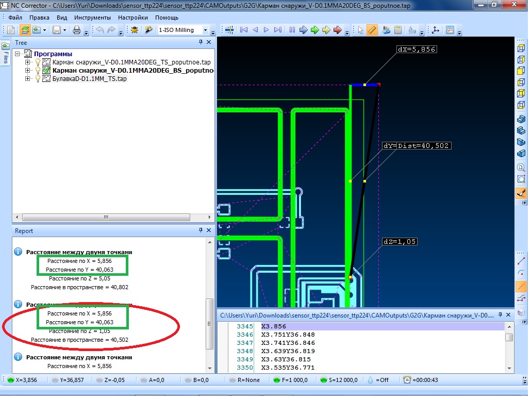Image resolution: width=532 pixels, height=399 pixels.
Task: Step back one block
Action: point(256,30)
